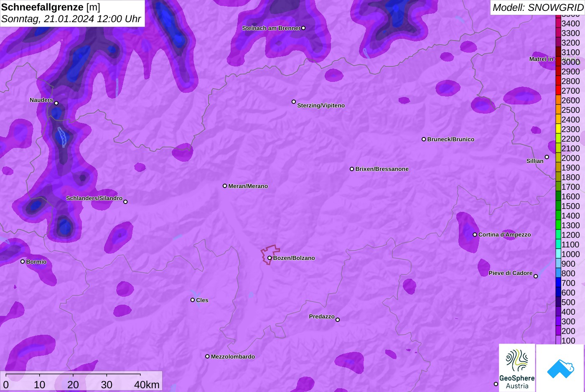Viewport: 585px width, 392px height.
Task: Click the Pieve di Cadore marker dot
Action: 536,276
